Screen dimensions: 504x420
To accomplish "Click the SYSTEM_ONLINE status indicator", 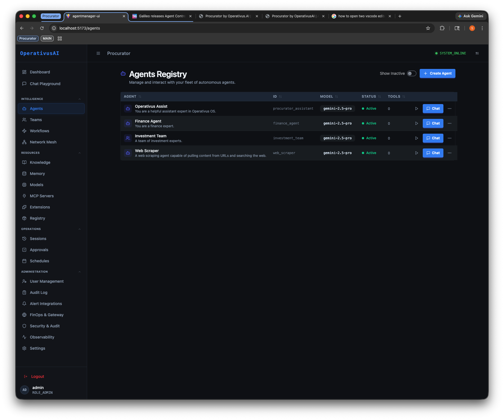I will click(450, 53).
